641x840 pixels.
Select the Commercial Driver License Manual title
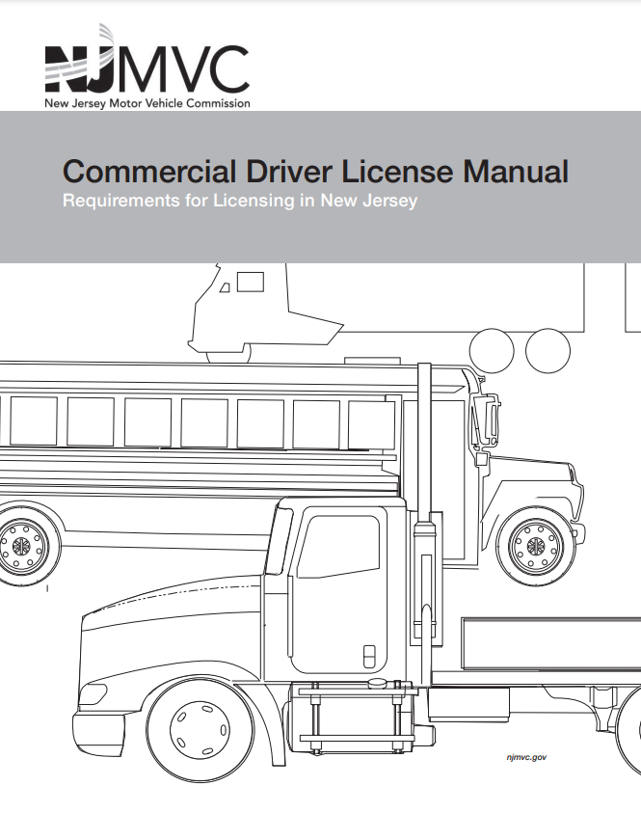315,172
